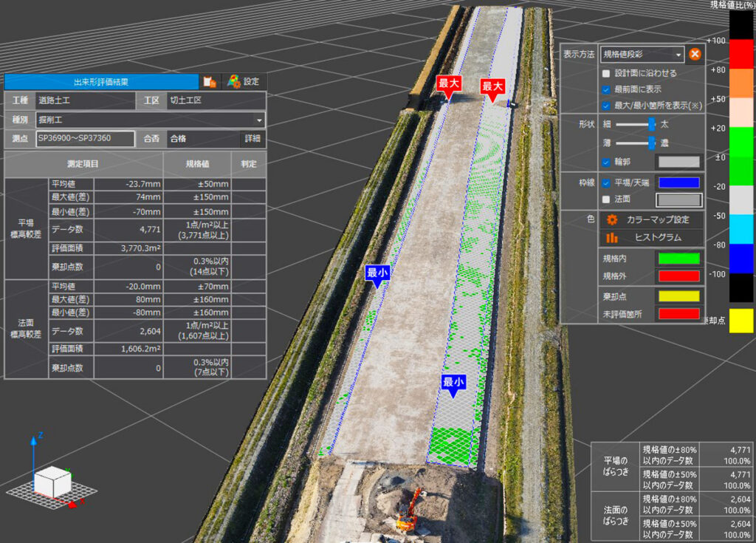Toggle the 法面 border checkbox
Viewport: 756px width, 543px height.
click(605, 199)
